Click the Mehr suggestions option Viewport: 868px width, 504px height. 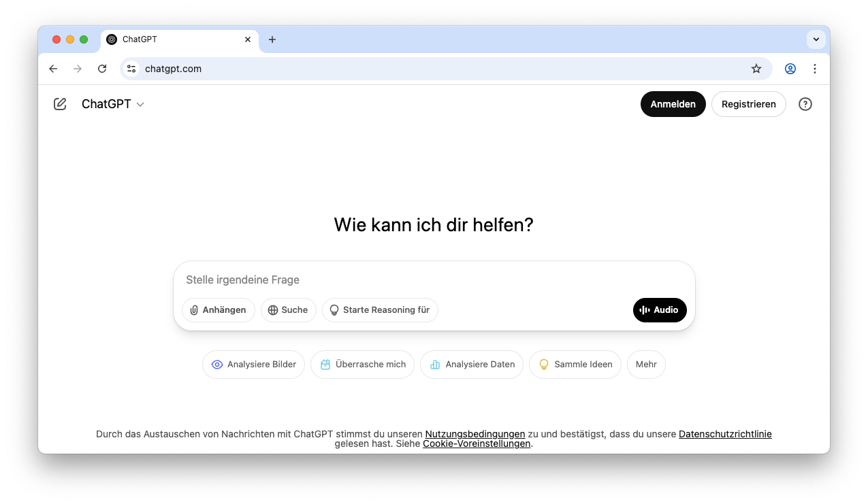pyautogui.click(x=645, y=365)
